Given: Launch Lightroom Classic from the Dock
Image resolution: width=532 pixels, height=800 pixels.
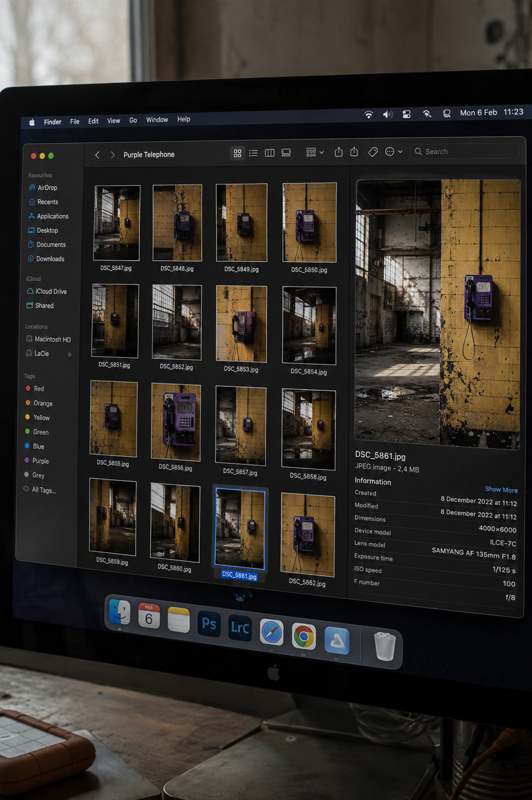Looking at the screenshot, I should (x=240, y=628).
